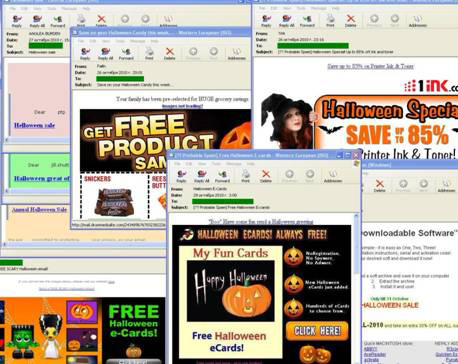Click the orange CLICK HERE! button
This screenshot has height=364, width=458.
317,331
